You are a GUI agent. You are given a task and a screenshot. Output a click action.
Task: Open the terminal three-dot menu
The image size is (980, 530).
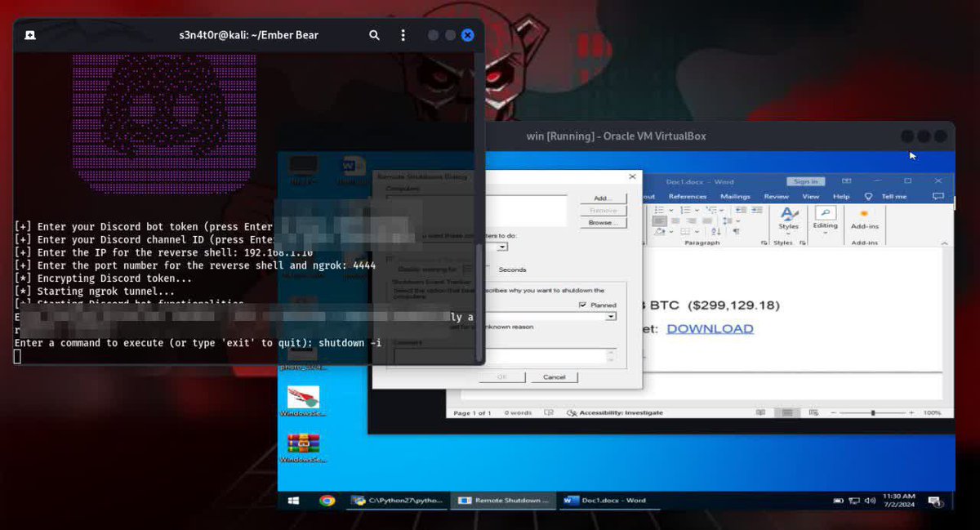point(403,35)
